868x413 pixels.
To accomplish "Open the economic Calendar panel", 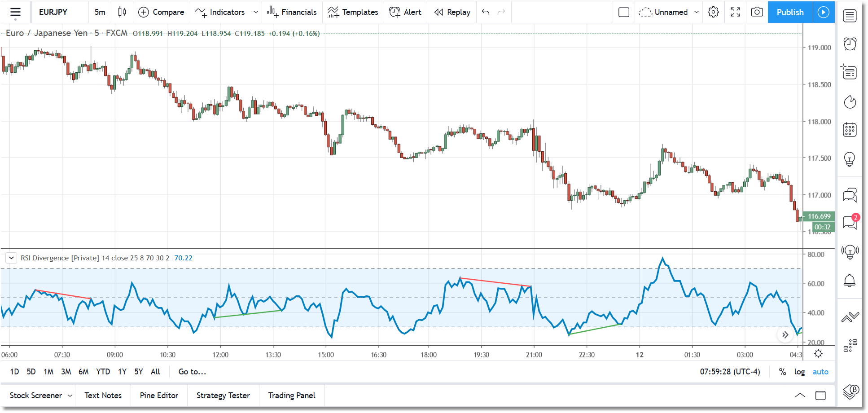I will tap(850, 130).
